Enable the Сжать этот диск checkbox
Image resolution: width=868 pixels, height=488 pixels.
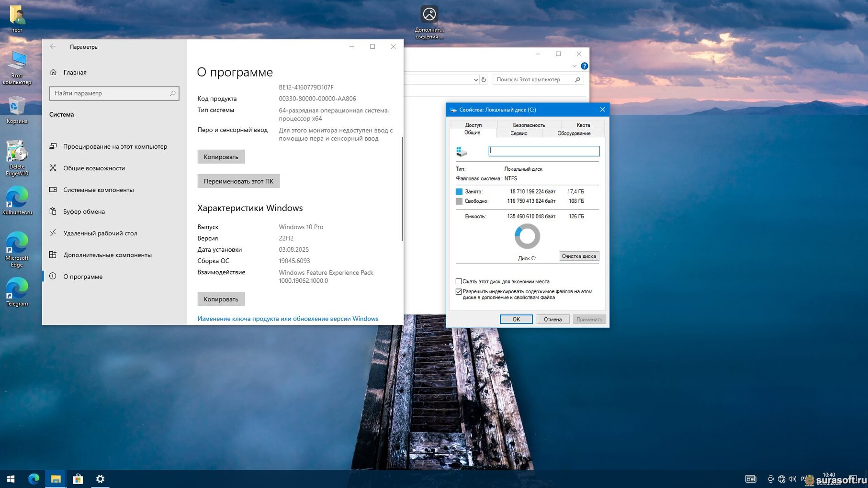(459, 281)
